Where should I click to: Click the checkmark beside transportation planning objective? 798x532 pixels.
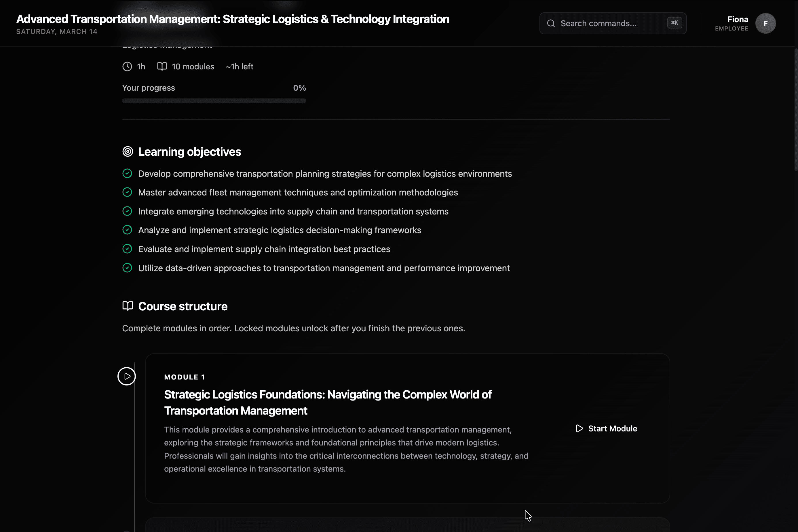127,174
